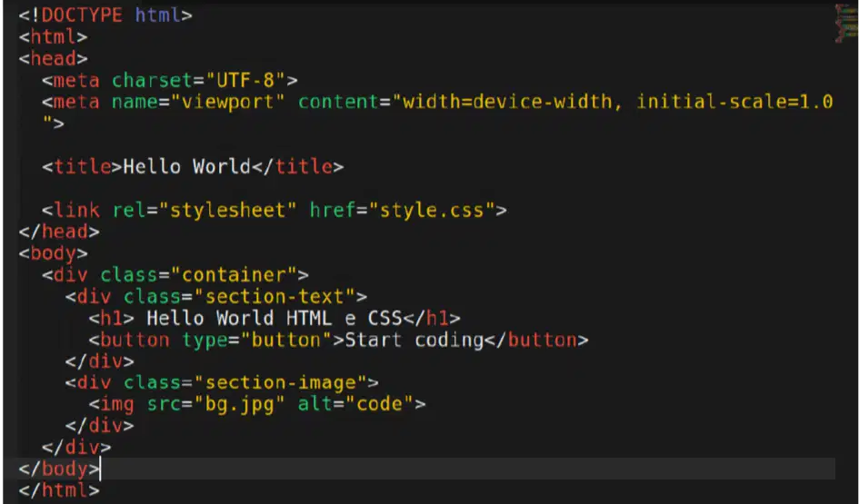Click the title line with Hello World
The width and height of the screenshot is (859, 504).
pos(193,166)
